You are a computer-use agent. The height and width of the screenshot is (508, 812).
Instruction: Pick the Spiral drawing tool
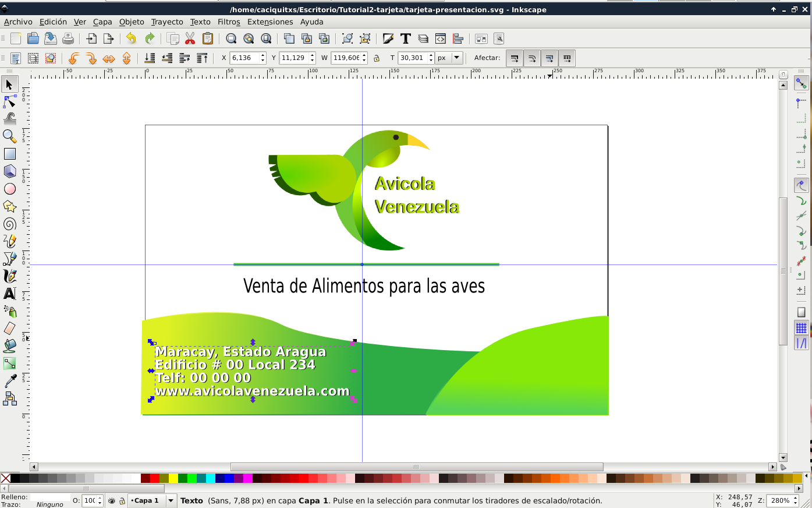(9, 224)
